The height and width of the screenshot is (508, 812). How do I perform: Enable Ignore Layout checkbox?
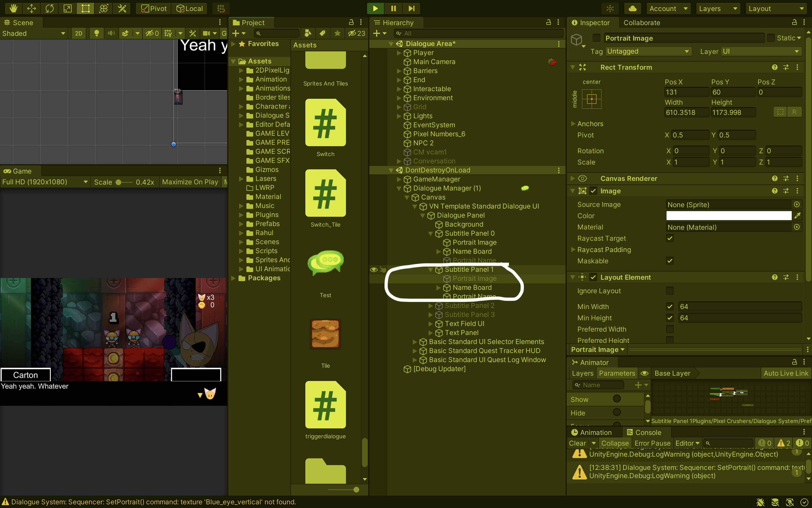(670, 291)
